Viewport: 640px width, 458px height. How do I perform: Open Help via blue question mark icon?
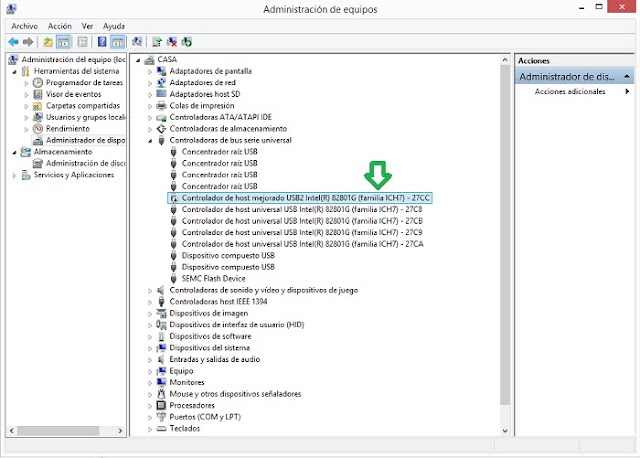coord(102,42)
